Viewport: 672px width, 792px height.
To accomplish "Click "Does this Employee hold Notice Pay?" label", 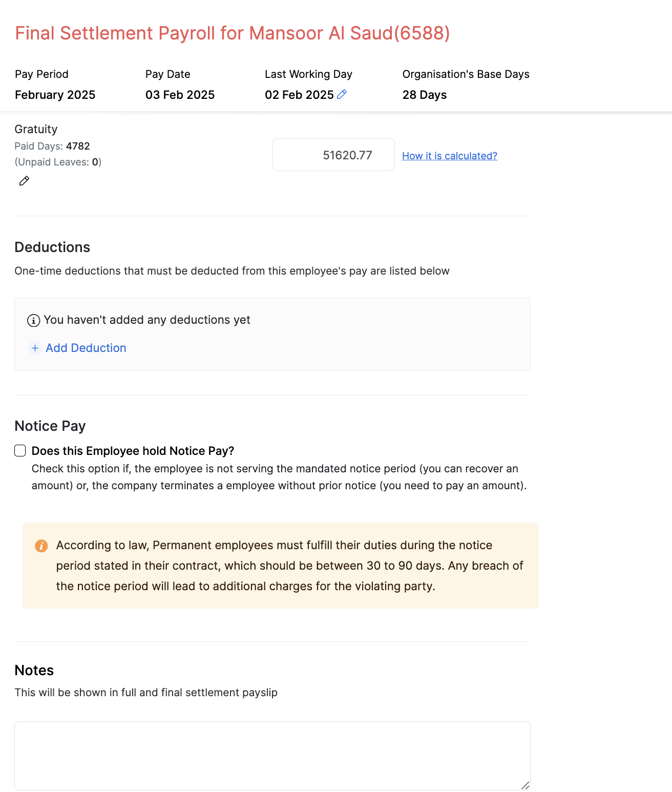I will pos(133,451).
